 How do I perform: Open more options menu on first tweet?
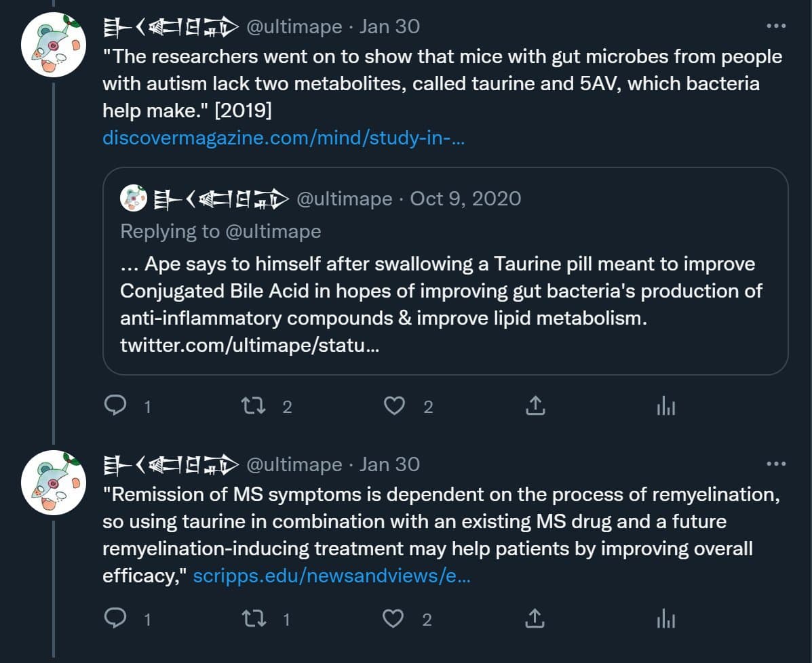pyautogui.click(x=775, y=26)
